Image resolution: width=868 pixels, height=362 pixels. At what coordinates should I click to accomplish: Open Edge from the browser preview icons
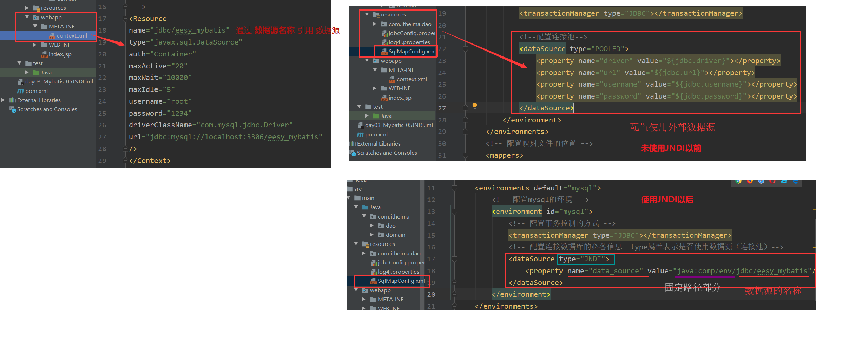795,181
